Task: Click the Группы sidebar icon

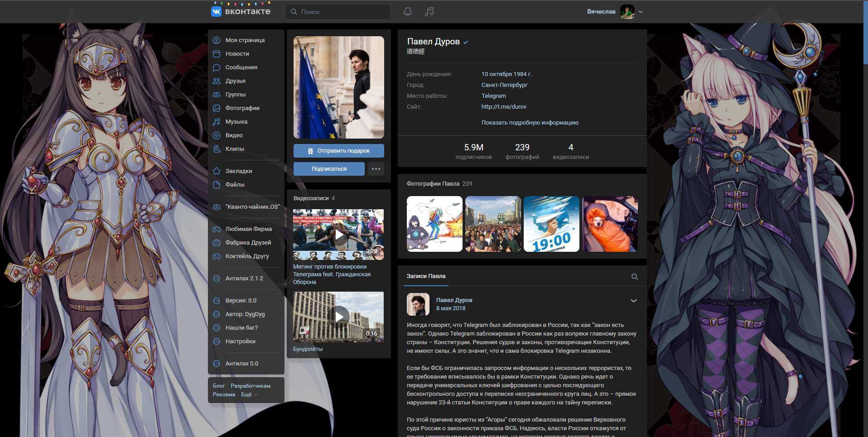Action: coord(217,95)
